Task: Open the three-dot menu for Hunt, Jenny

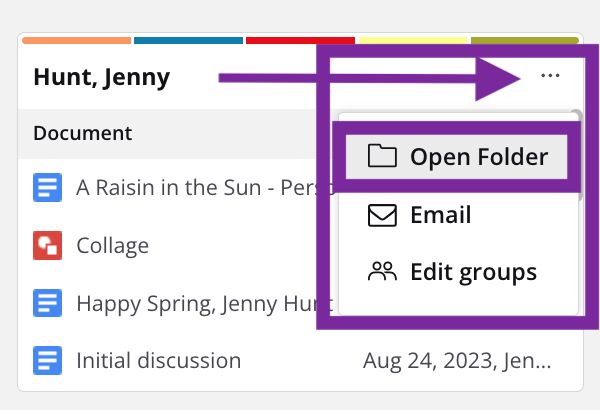Action: point(550,75)
